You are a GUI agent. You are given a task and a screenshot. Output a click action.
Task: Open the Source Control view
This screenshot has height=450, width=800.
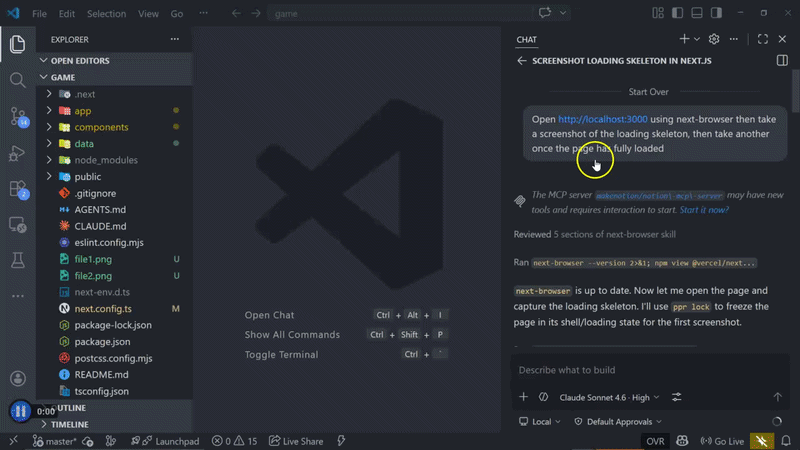point(17,117)
